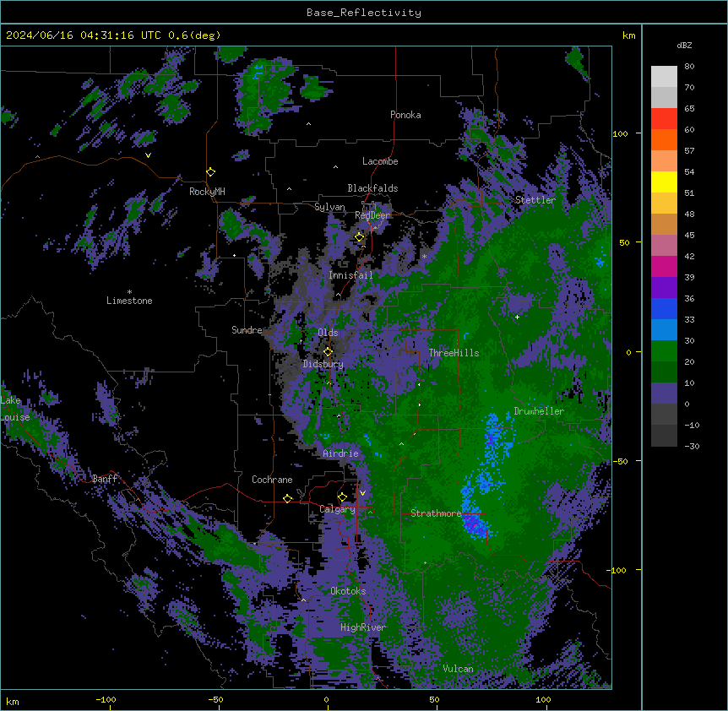
Task: Click the 80 value on the dBZ scale
Action: 689,67
